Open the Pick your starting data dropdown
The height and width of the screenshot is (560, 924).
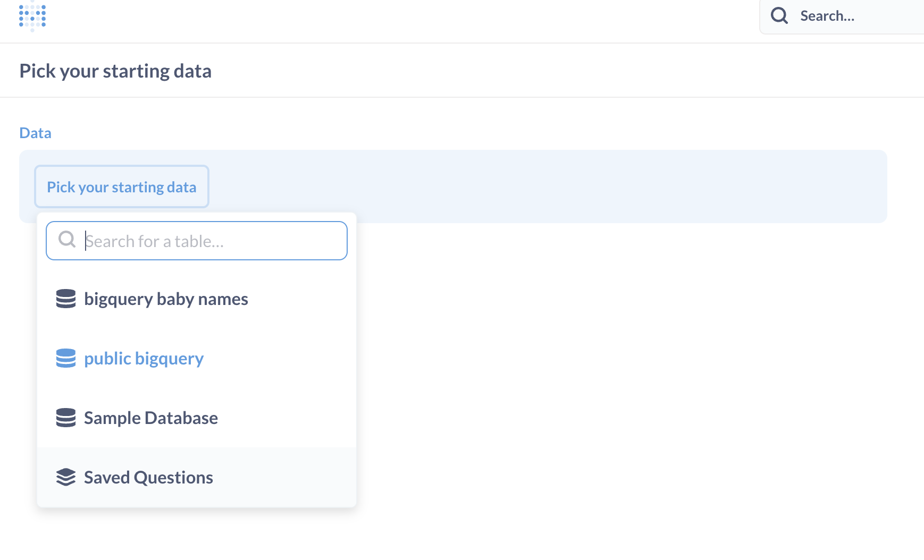[x=121, y=186]
